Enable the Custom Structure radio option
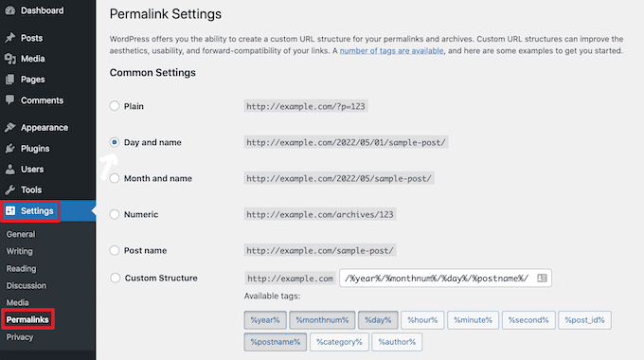Screen dimensions: 644x360 point(115,278)
